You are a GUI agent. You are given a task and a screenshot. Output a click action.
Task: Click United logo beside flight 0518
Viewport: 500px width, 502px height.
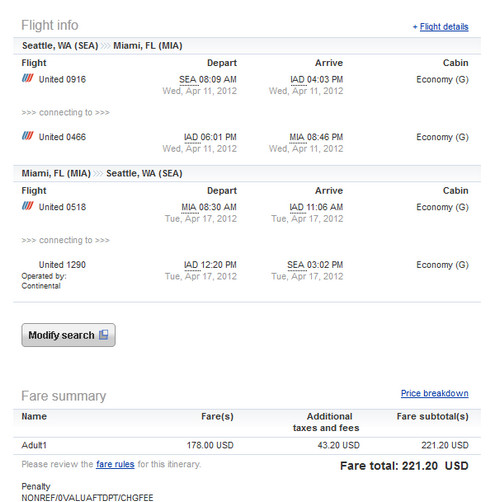(28, 206)
